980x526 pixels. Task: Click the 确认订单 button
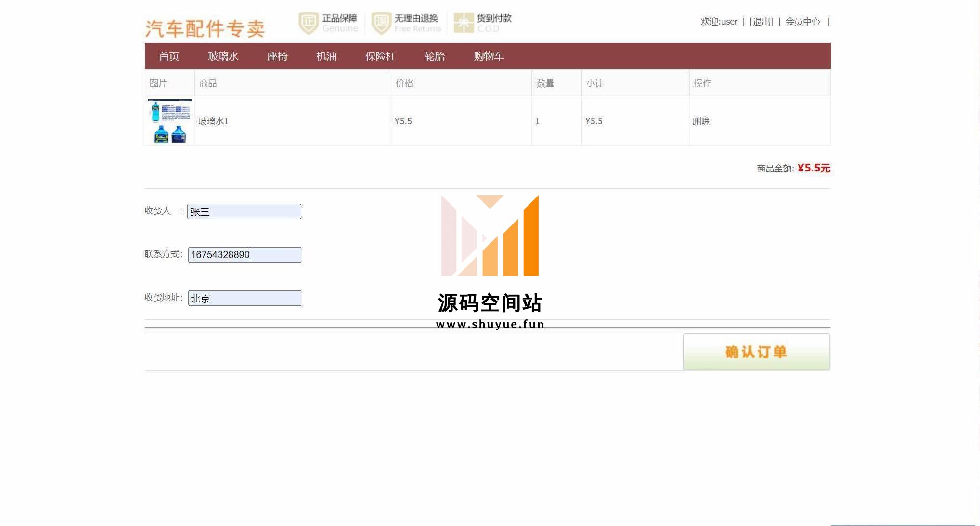(x=757, y=352)
